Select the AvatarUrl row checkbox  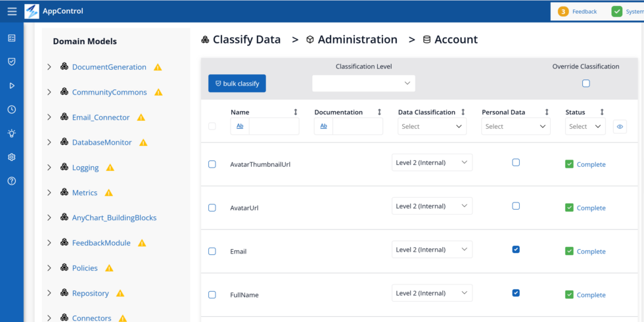(212, 208)
